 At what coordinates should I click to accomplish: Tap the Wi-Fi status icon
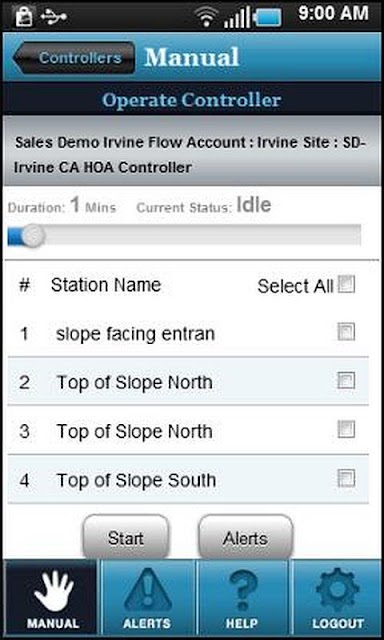[x=206, y=16]
